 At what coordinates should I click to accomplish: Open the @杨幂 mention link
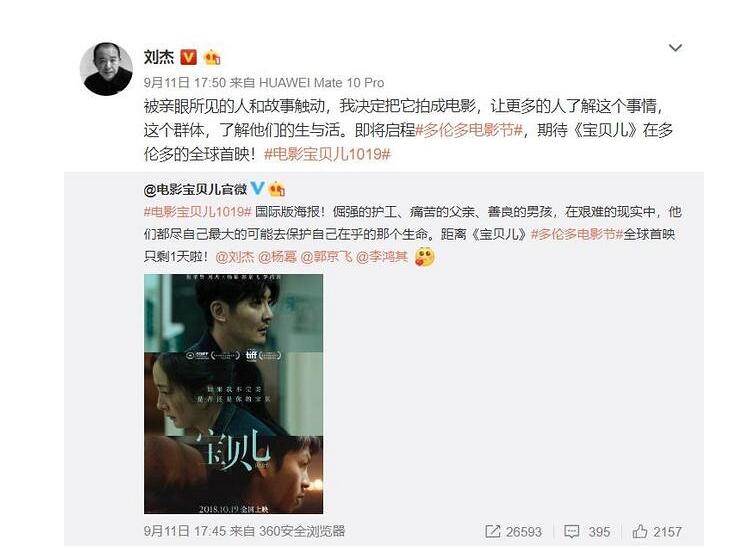coord(277,257)
